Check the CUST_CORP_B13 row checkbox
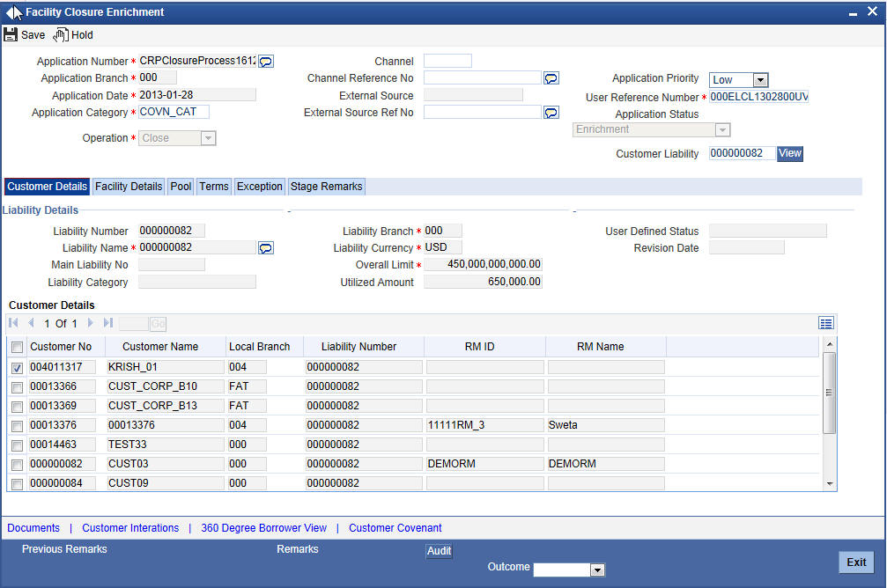This screenshot has width=887, height=588. point(17,407)
